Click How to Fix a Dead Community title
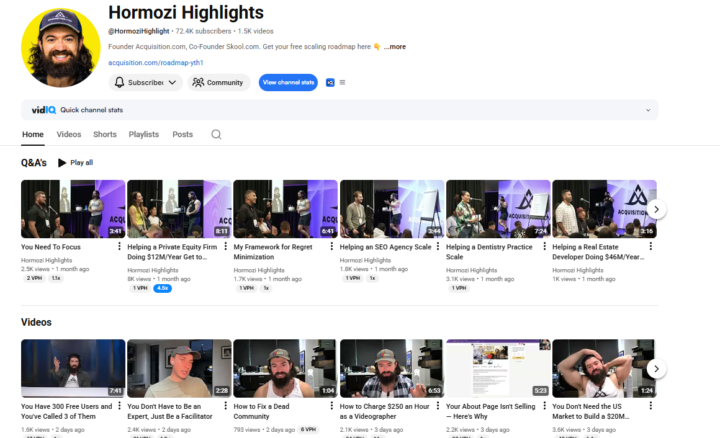This screenshot has height=438, width=720. tap(261, 411)
